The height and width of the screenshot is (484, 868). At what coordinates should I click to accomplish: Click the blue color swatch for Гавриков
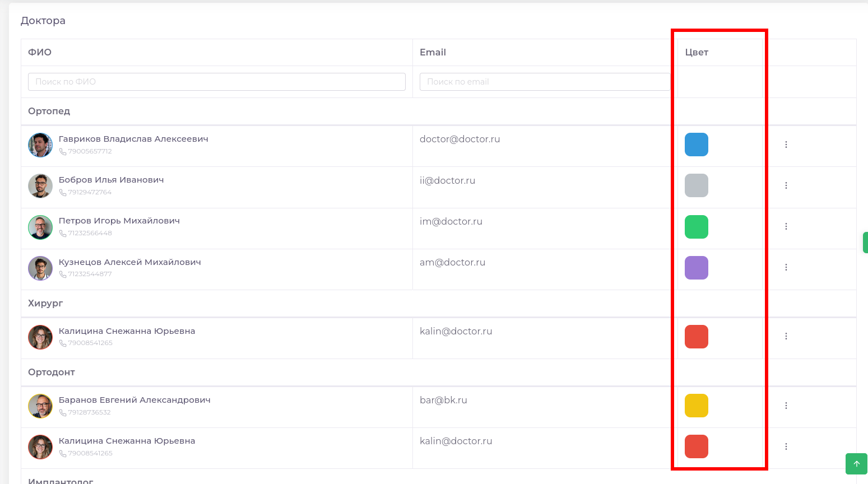tap(697, 145)
